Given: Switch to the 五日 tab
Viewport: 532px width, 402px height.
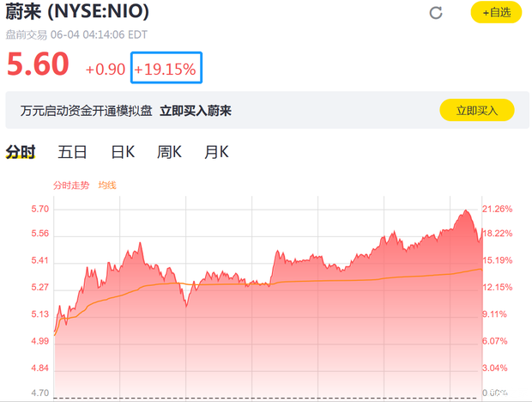Looking at the screenshot, I should [x=72, y=152].
